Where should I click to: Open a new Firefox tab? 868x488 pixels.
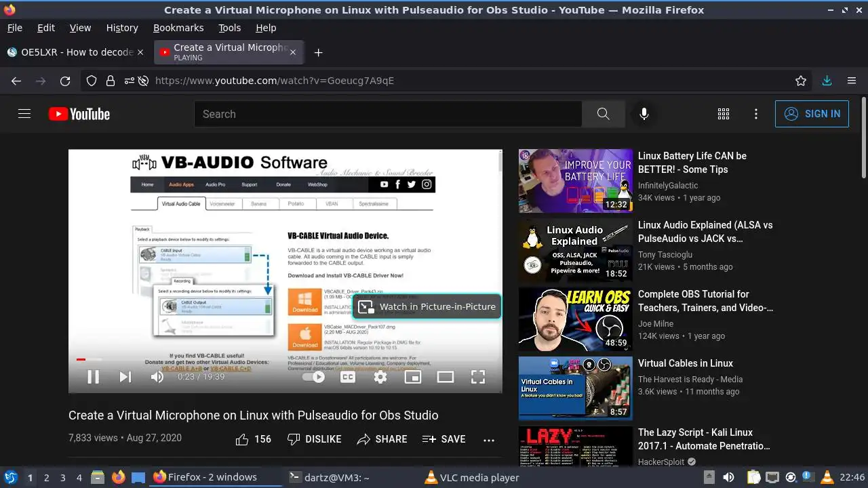(318, 52)
